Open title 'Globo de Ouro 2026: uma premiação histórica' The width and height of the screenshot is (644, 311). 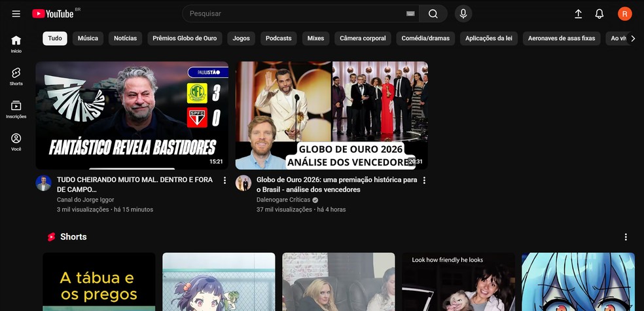click(x=337, y=185)
